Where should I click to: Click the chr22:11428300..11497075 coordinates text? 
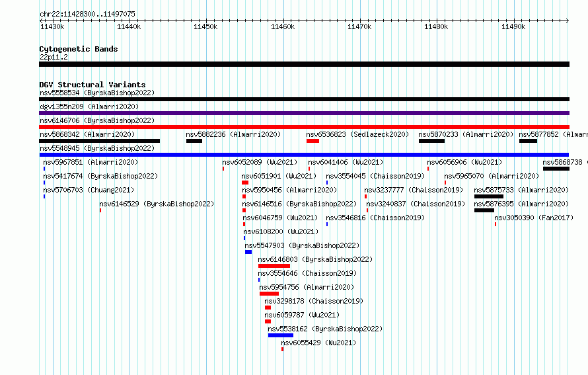coord(87,15)
